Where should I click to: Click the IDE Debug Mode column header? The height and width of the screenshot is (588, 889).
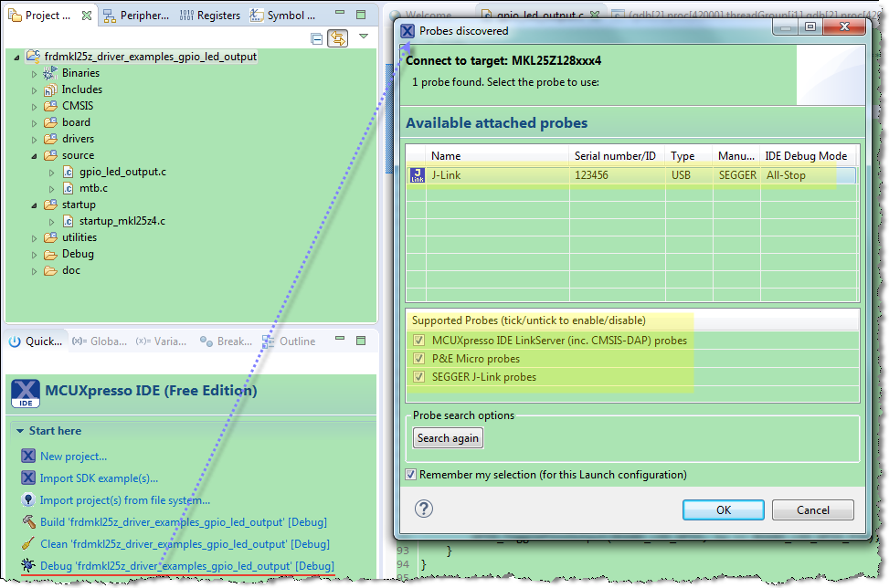(806, 156)
